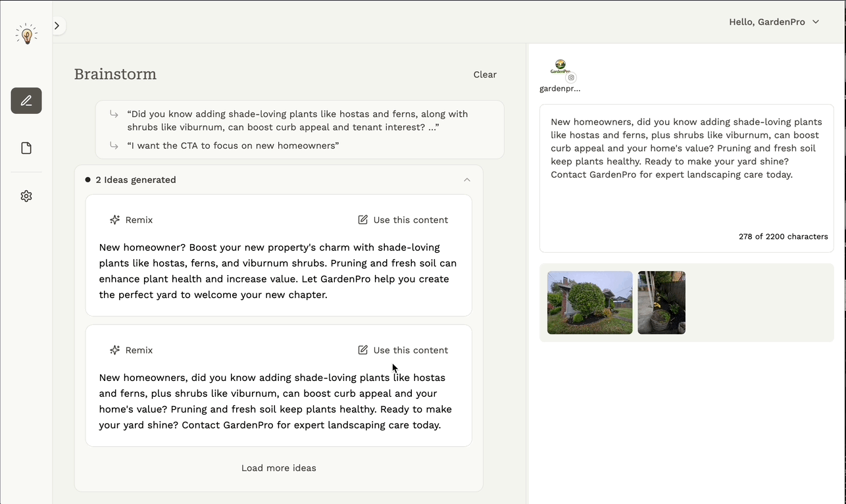Collapse the 2 Ideas generated section
846x504 pixels.
pyautogui.click(x=466, y=180)
